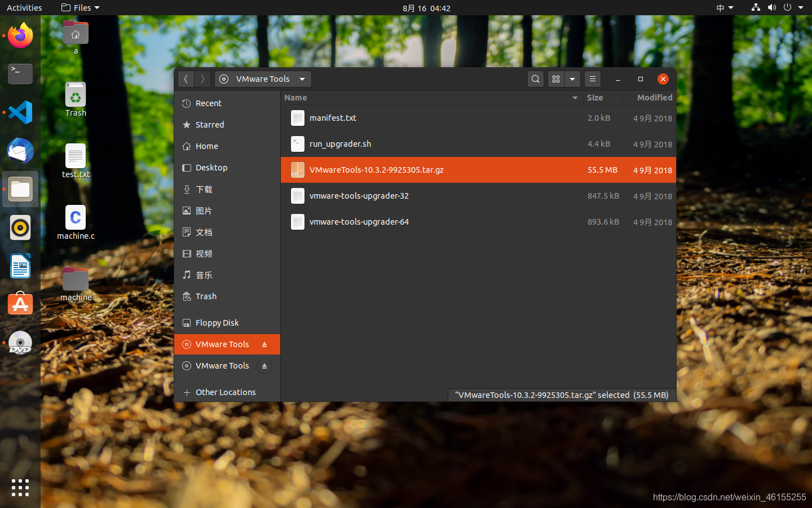Click the volume icon in top bar
The width and height of the screenshot is (812, 508).
coord(771,8)
